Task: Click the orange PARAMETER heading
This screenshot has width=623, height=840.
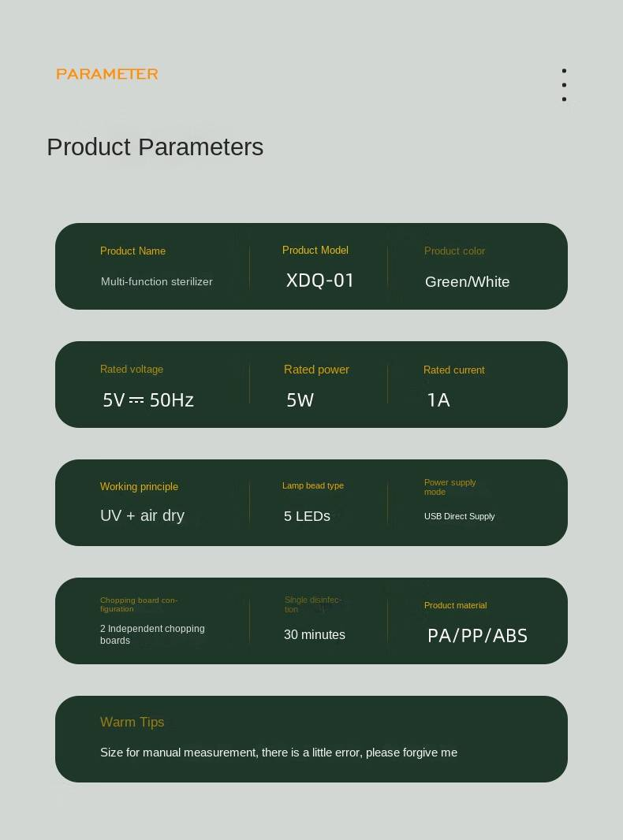Action: [x=107, y=74]
